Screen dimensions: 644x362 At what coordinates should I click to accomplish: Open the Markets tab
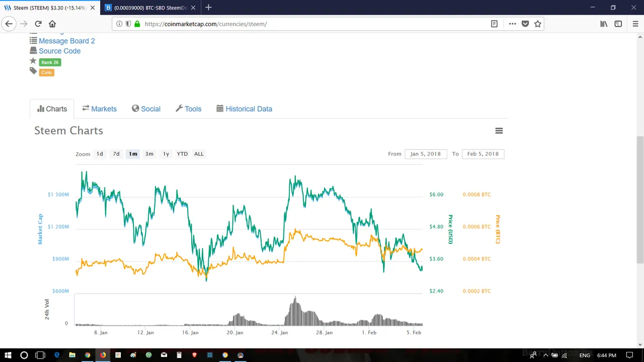[x=99, y=109]
